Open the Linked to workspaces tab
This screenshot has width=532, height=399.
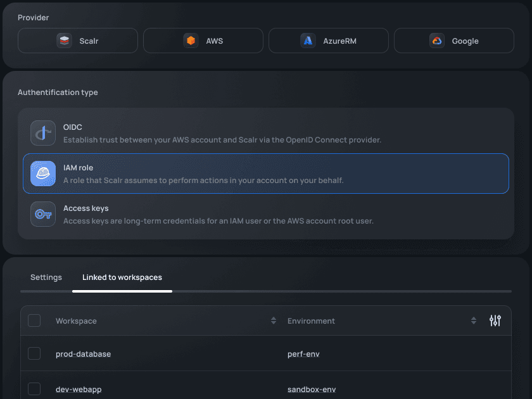122,277
